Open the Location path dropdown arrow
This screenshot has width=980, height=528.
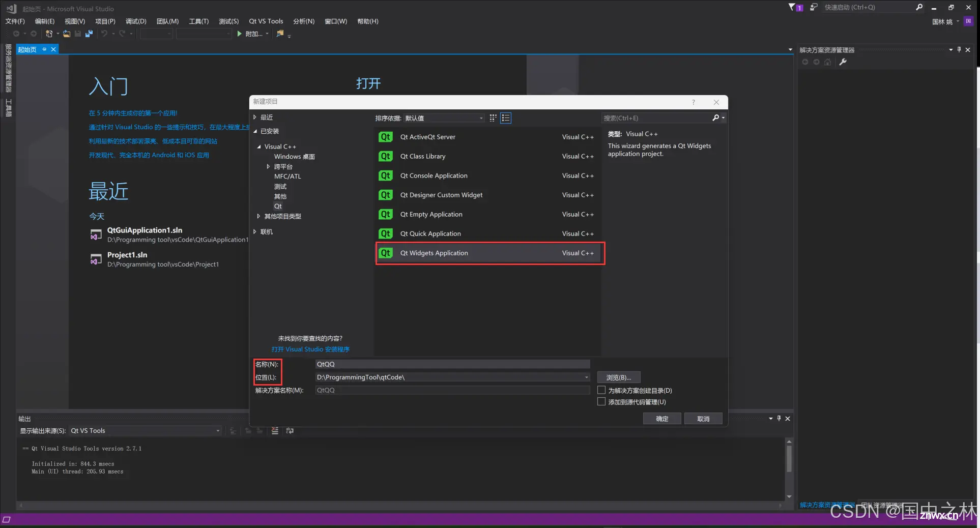coord(586,377)
